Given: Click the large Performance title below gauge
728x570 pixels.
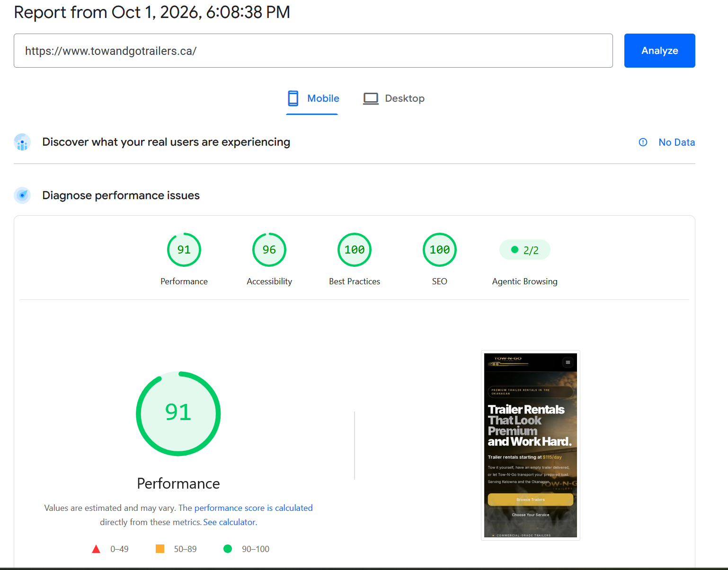Looking at the screenshot, I should coord(178,483).
